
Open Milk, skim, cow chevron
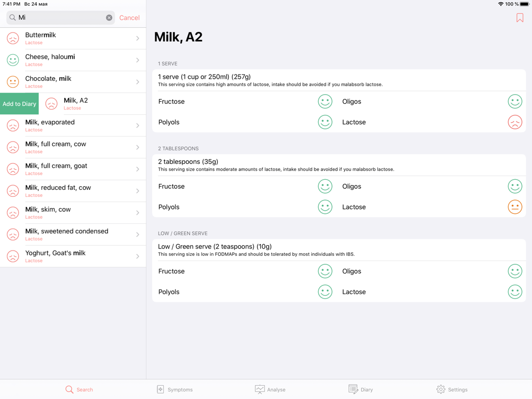[x=138, y=213]
